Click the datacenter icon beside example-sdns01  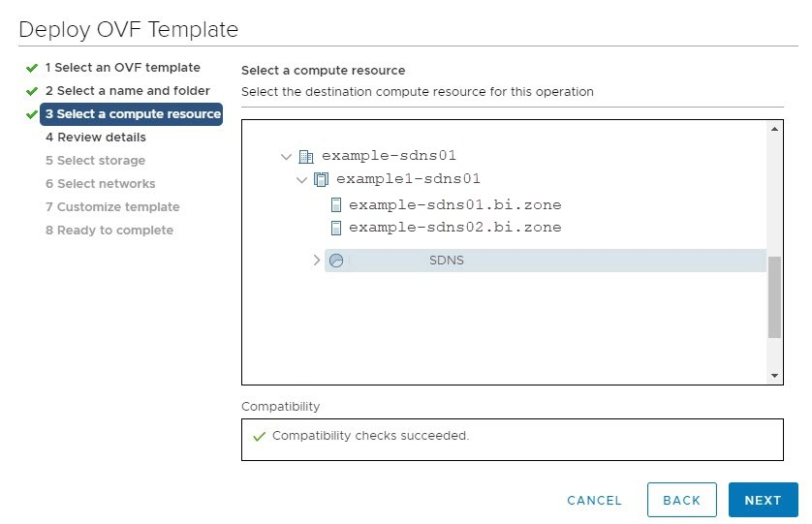[x=306, y=156]
